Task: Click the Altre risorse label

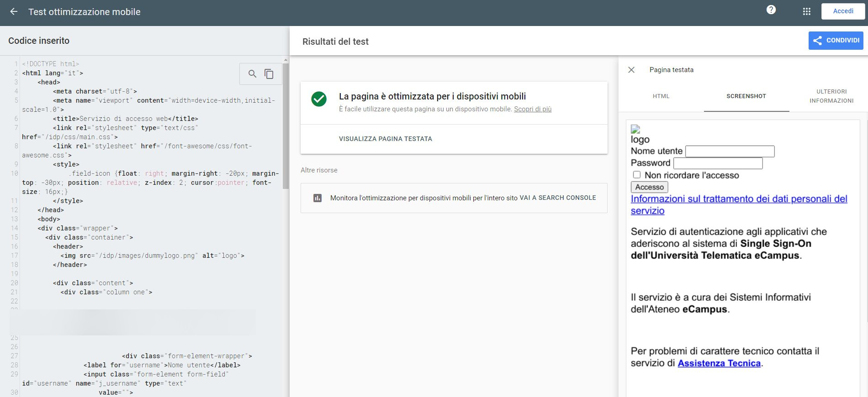Action: 319,170
